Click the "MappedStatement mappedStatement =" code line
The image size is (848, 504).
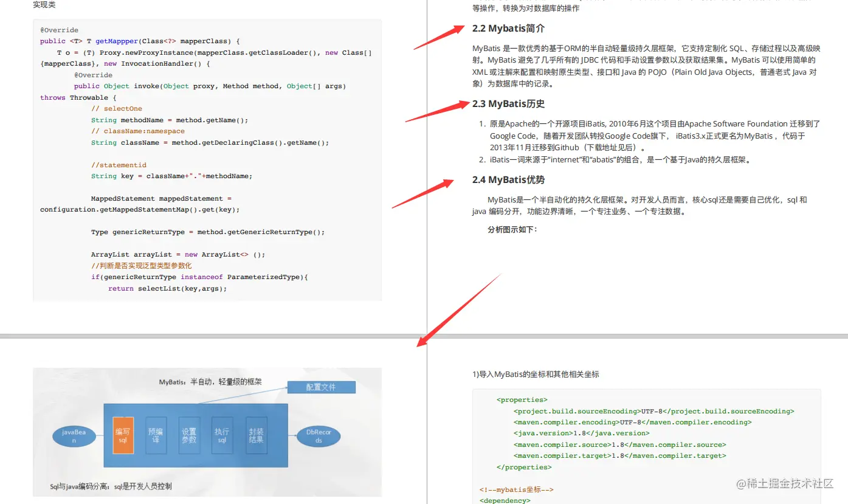click(x=161, y=199)
